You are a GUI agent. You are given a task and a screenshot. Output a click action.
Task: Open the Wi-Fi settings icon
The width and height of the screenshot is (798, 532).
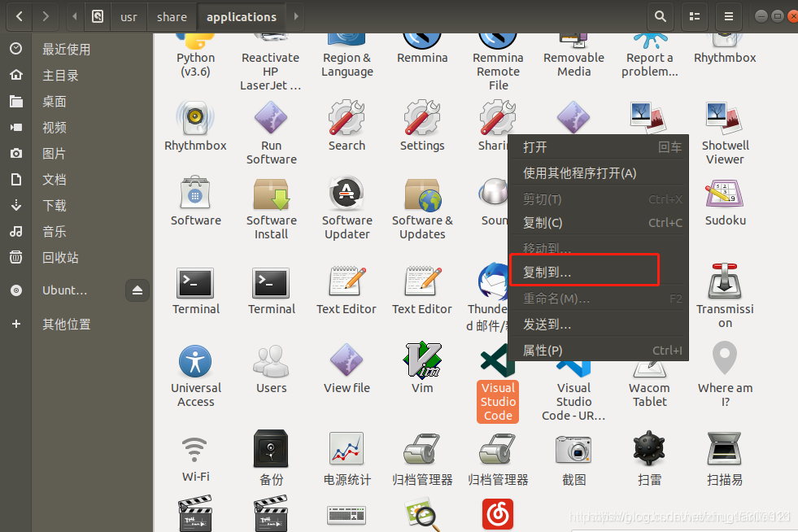pyautogui.click(x=195, y=448)
